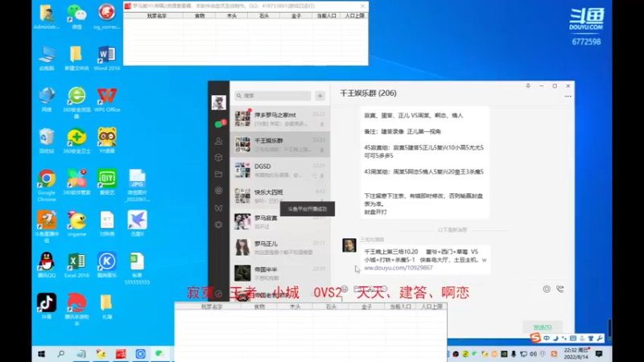This screenshot has height=362, width=644.
Task: Open the 360 Secure Browser shortcut
Action: click(x=76, y=103)
